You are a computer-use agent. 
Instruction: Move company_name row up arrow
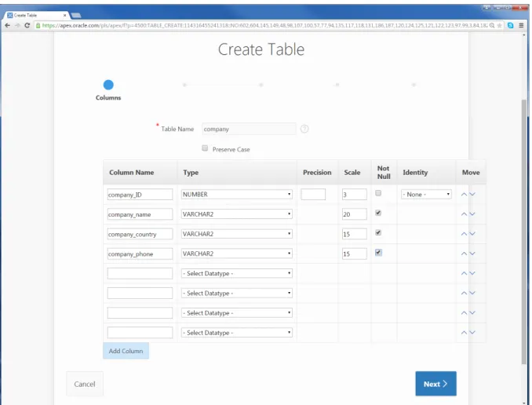[464, 214]
